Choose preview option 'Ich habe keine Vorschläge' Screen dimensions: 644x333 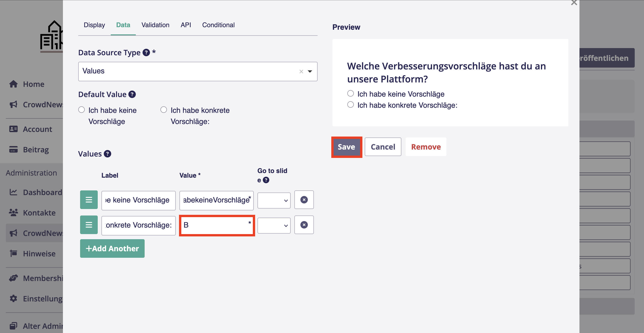pos(351,94)
